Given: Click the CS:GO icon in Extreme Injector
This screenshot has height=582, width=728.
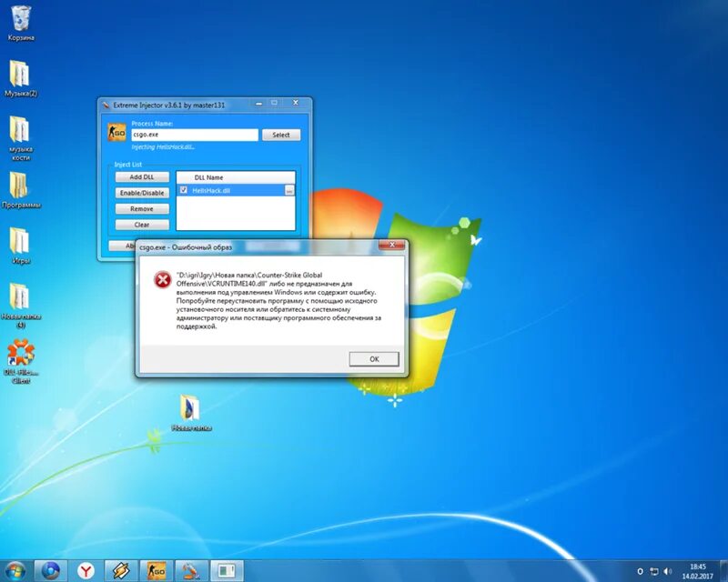Looking at the screenshot, I should (116, 133).
